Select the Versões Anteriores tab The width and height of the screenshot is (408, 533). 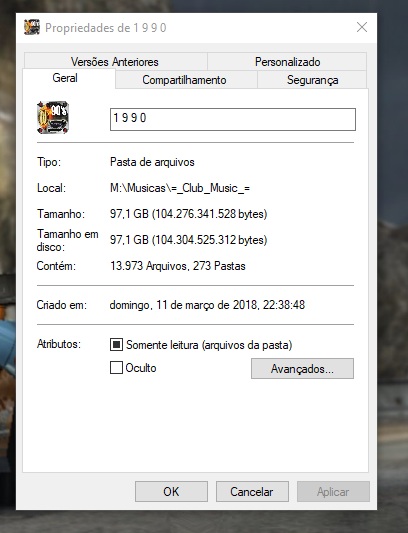click(x=115, y=62)
